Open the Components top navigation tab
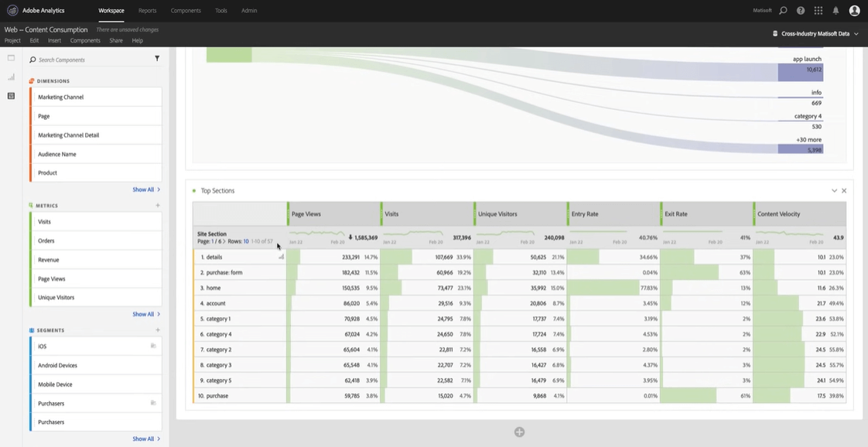This screenshot has width=868, height=447. pos(186,11)
